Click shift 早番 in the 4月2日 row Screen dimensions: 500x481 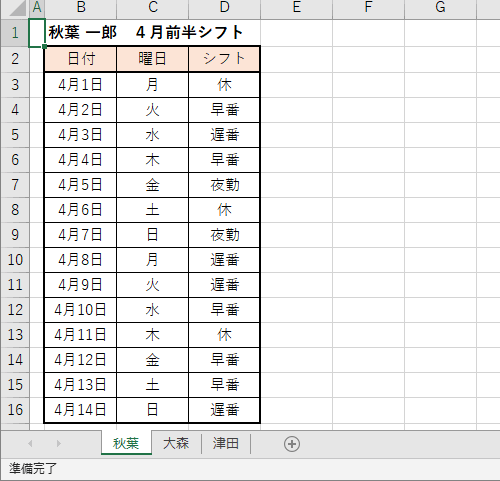224,110
